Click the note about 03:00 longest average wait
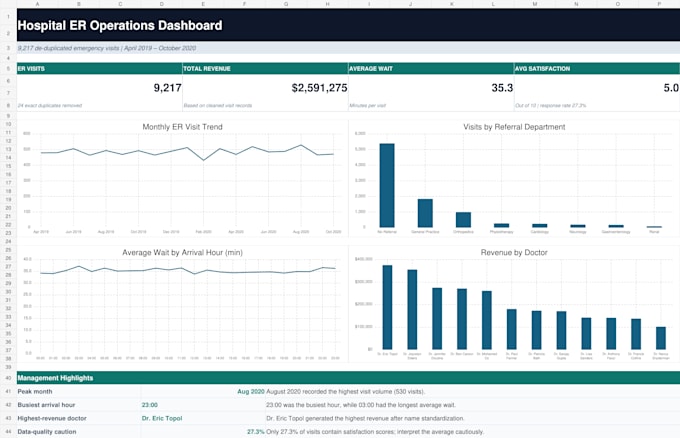 (x=361, y=405)
